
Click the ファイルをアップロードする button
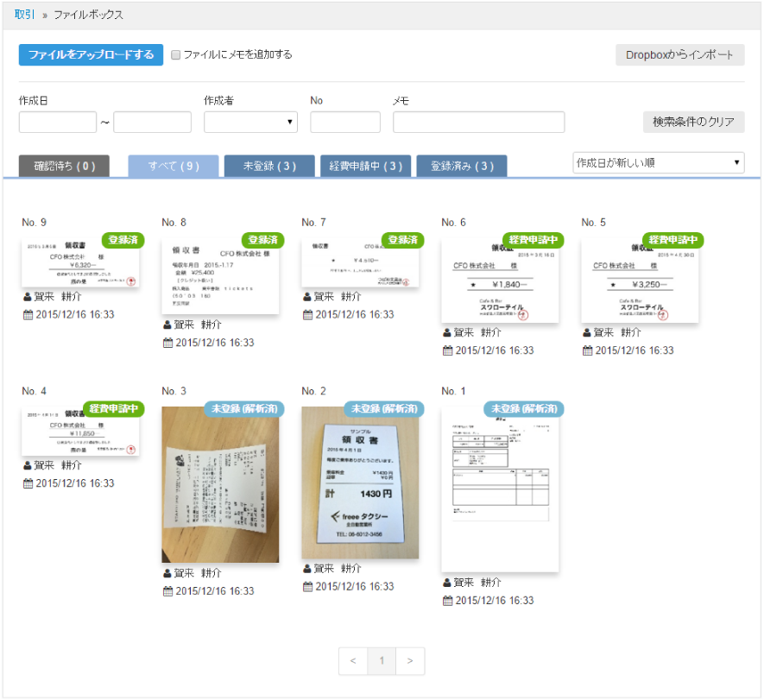pos(91,54)
